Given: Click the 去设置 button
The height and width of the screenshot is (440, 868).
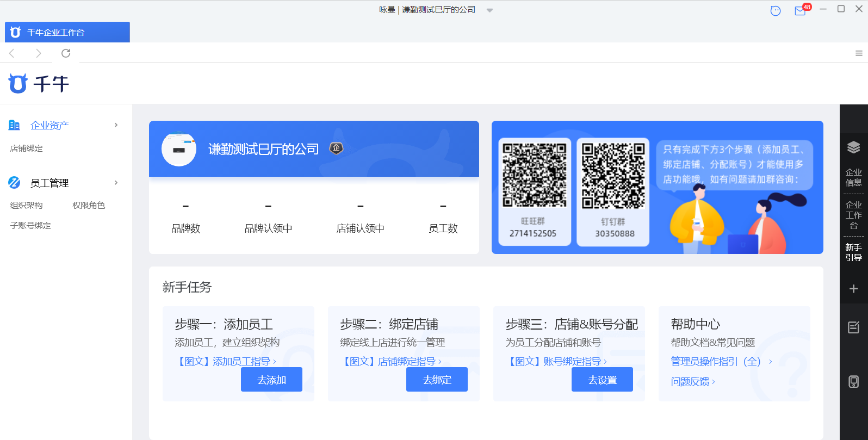Looking at the screenshot, I should coord(602,380).
